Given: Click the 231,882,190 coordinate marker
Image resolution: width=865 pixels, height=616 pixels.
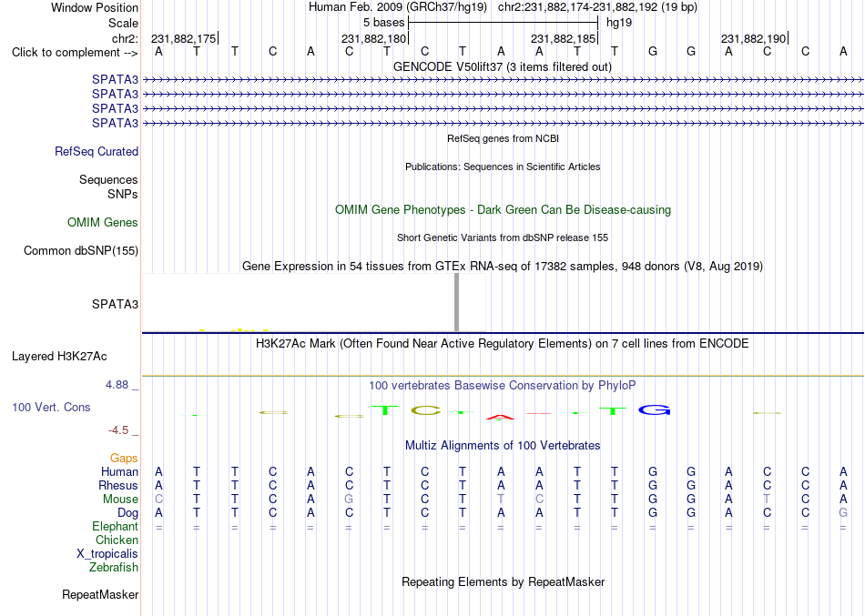Looking at the screenshot, I should 754,38.
